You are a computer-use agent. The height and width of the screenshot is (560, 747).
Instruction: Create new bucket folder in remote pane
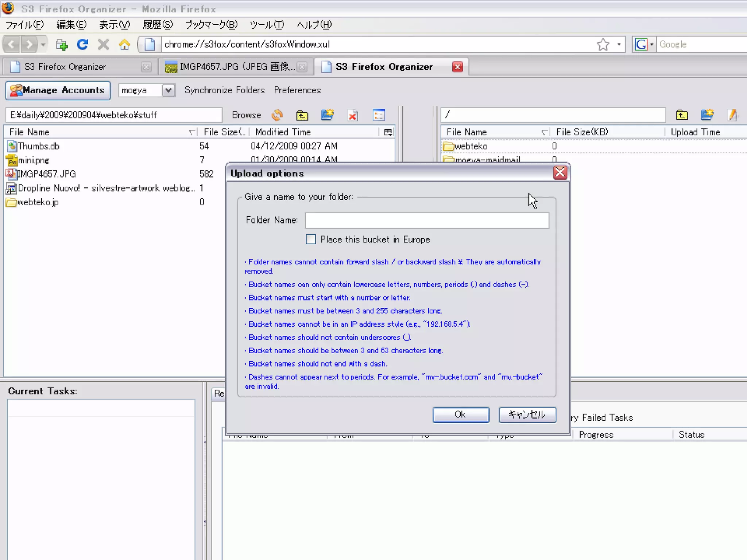click(x=707, y=115)
